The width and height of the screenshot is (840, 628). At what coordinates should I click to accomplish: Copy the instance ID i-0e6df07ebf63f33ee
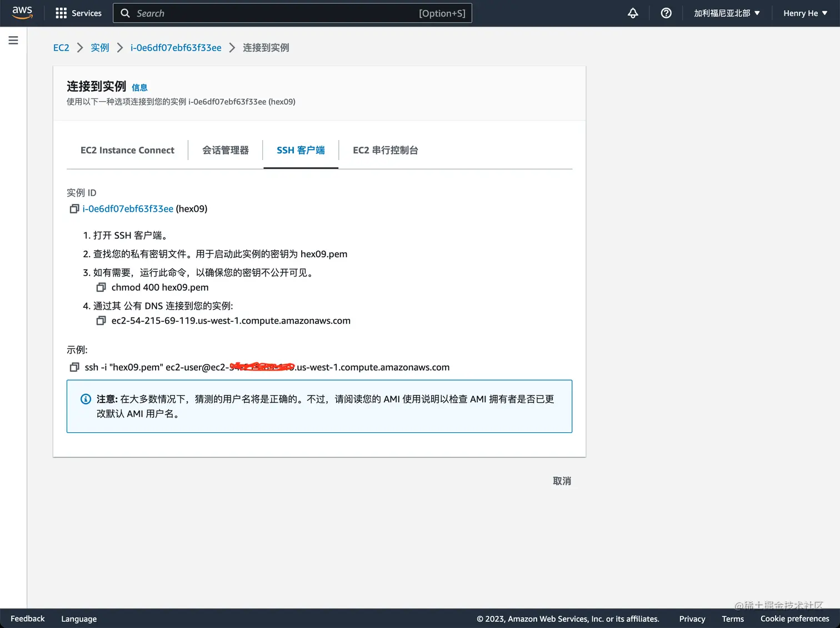click(x=74, y=209)
